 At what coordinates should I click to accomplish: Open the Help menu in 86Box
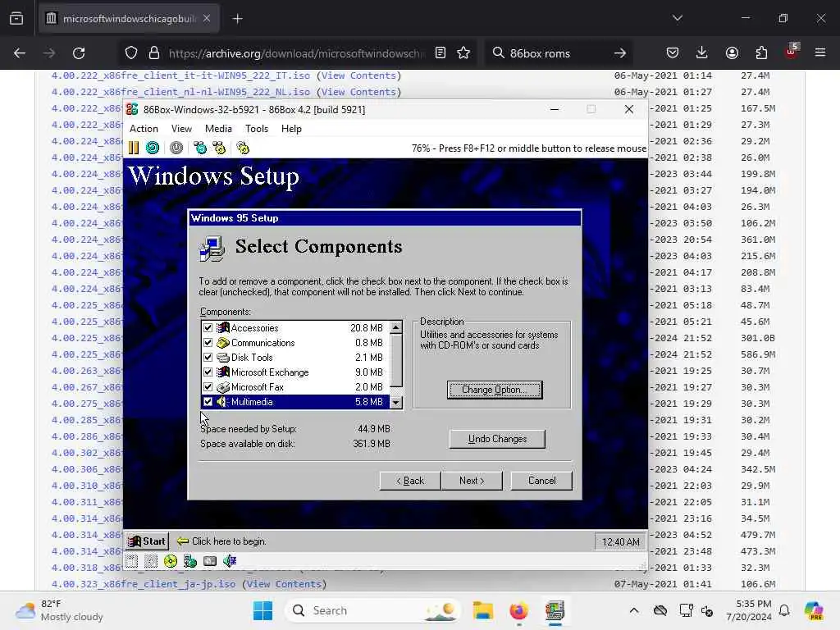point(291,129)
